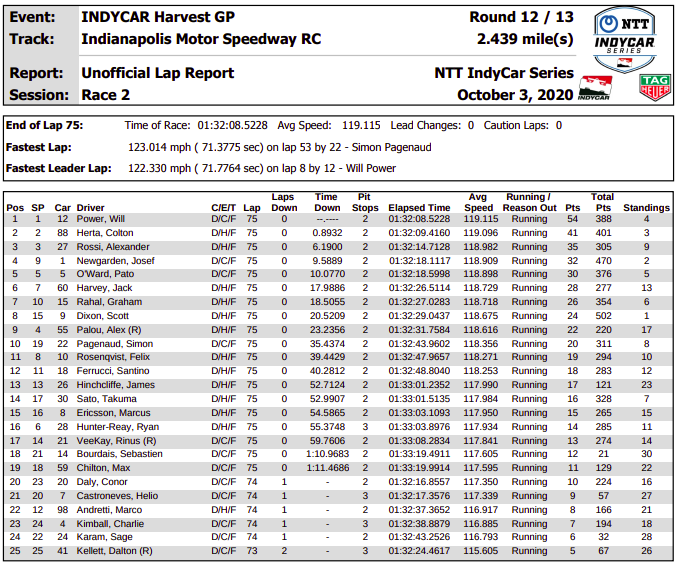Click Time Down value 0.8932 for Herta
681x565 pixels.
pyautogui.click(x=327, y=233)
